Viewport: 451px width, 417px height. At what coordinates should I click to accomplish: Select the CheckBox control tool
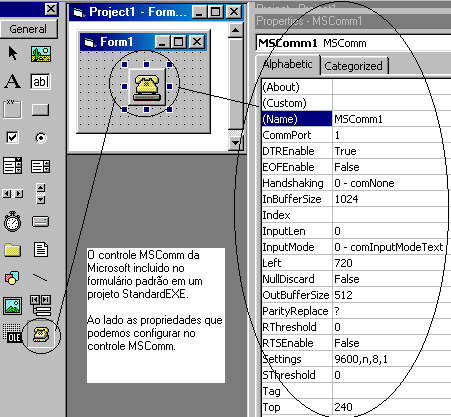[12, 137]
